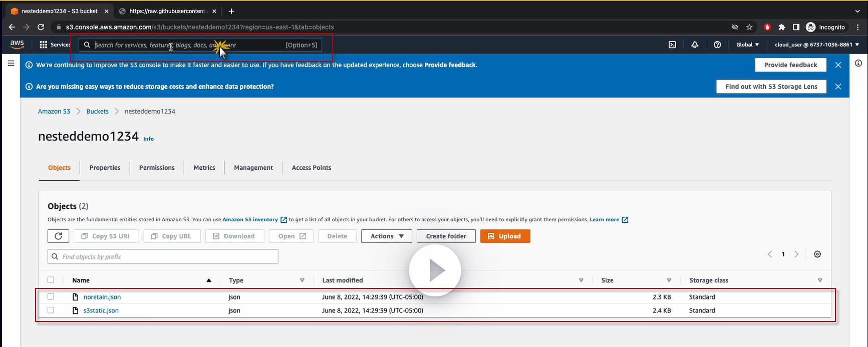The width and height of the screenshot is (868, 347).
Task: Open AWS CloudShell terminal icon
Action: [672, 45]
